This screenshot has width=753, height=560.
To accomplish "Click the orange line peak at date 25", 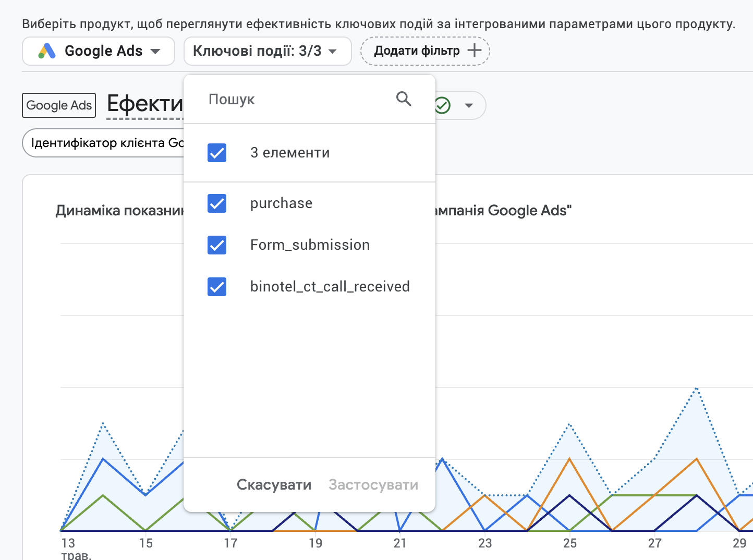I will click(x=569, y=459).
